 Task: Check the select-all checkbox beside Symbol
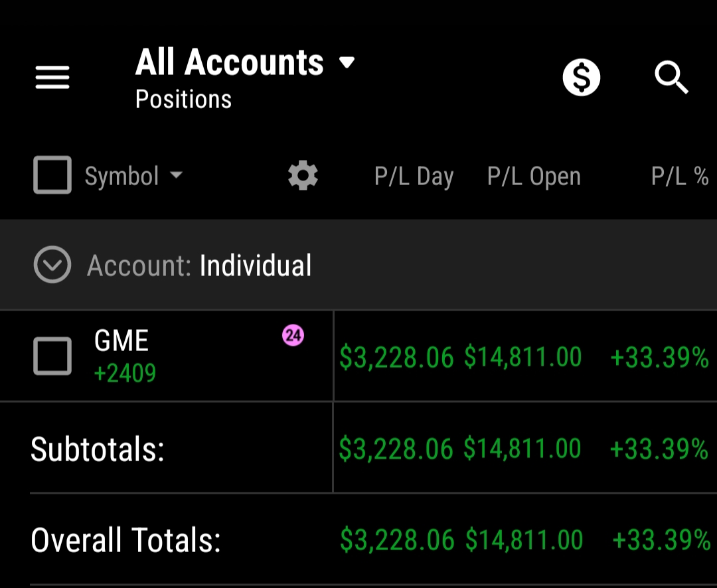pos(52,176)
